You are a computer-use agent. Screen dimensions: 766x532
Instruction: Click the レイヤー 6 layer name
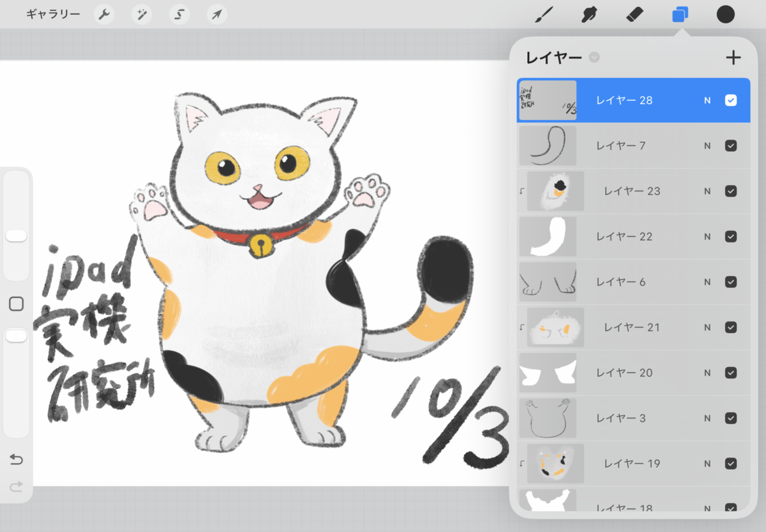click(621, 281)
